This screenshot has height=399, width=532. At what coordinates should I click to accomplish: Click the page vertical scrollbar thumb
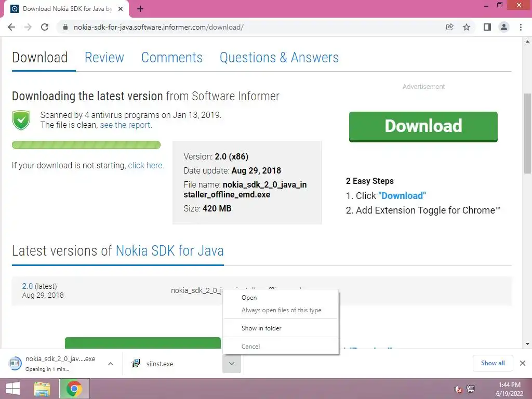point(527,132)
